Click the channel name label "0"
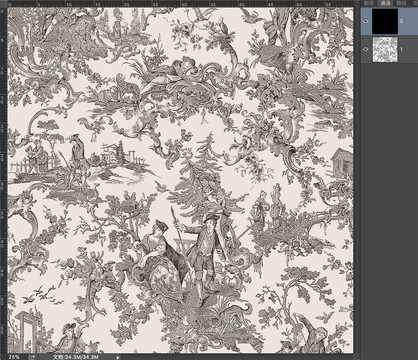Image resolution: width=418 pixels, height=360 pixels. pos(401,21)
